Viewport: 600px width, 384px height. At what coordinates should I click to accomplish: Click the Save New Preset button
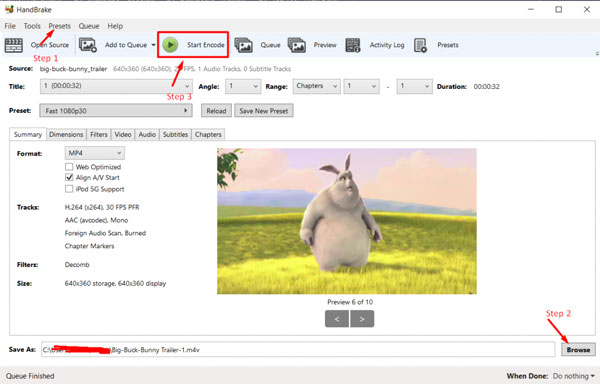click(264, 111)
